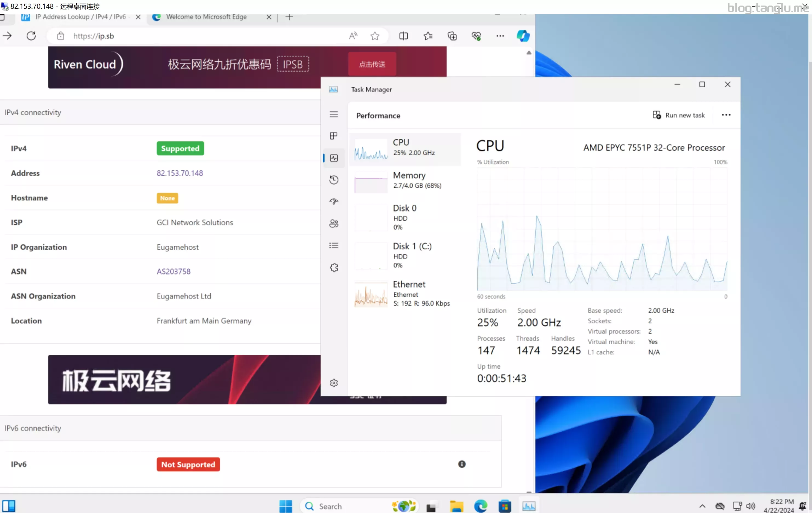
Task: Open the Details list icon in Task Manager
Action: click(334, 245)
